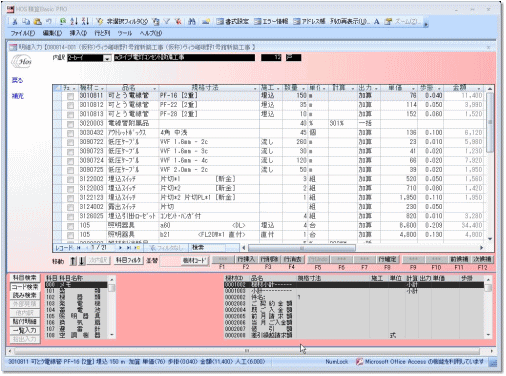Click the remove filter funnel icon
The width and height of the screenshot is (506, 376).
coord(178,21)
